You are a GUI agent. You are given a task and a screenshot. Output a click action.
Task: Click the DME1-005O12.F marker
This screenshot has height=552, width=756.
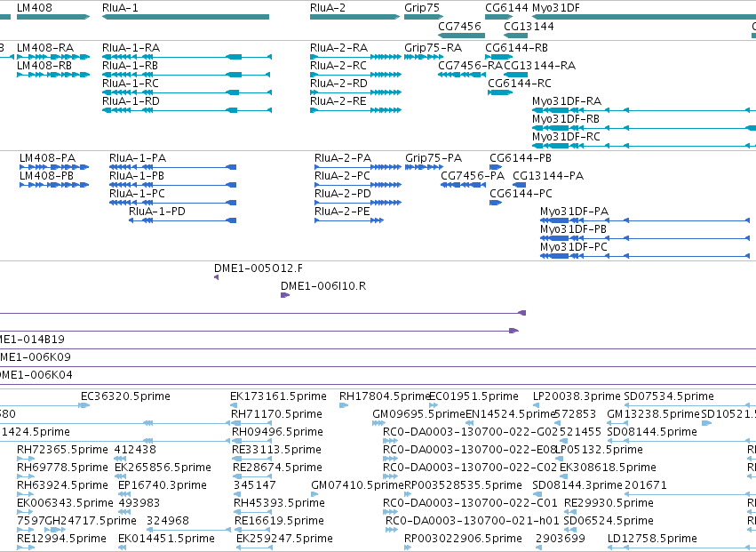pyautogui.click(x=216, y=277)
